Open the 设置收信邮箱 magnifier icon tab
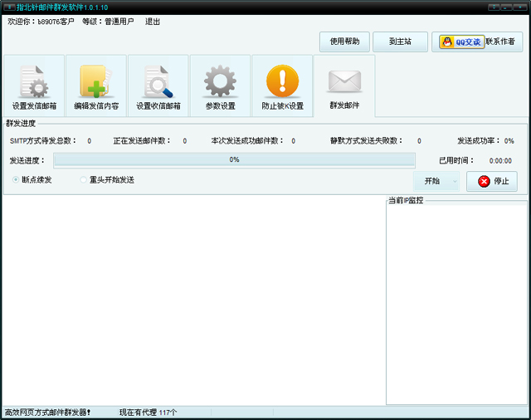This screenshot has width=531, height=420. [158, 86]
